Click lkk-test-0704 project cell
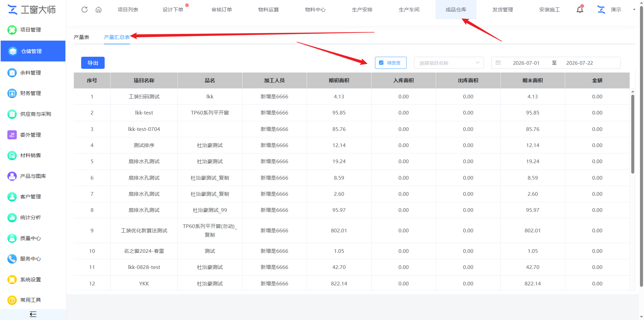The width and height of the screenshot is (644, 320). [x=144, y=129]
